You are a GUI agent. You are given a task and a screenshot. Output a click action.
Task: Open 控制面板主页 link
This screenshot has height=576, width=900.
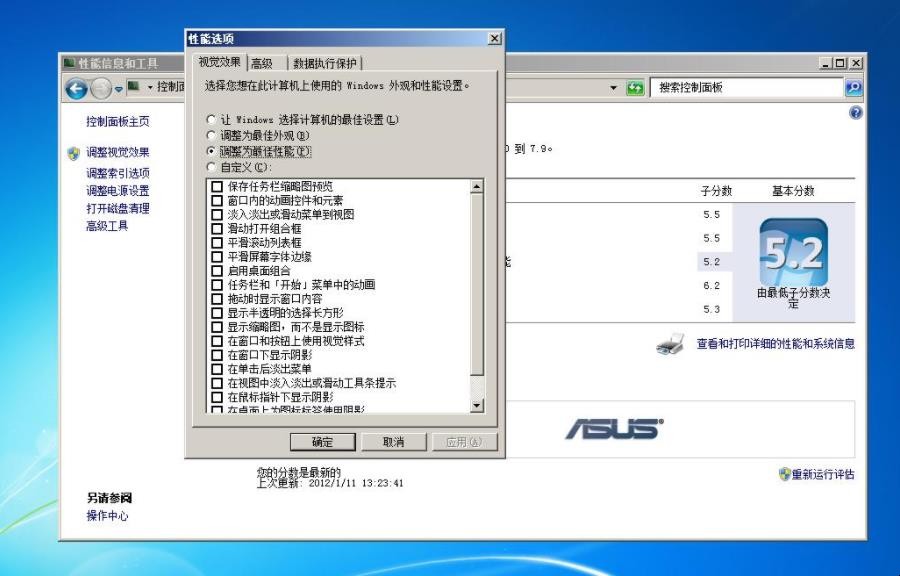pos(118,122)
